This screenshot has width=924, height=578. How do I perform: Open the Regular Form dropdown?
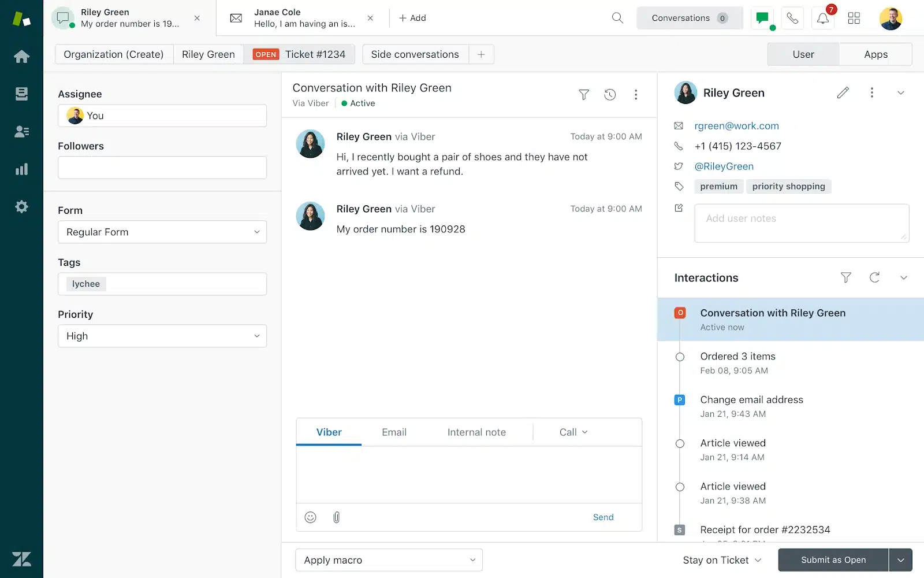click(162, 232)
